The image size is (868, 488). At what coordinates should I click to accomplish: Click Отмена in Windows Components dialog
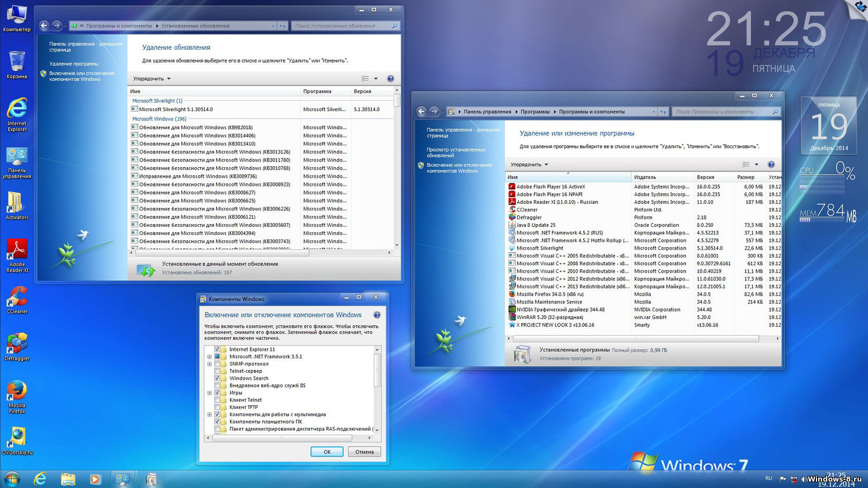364,452
